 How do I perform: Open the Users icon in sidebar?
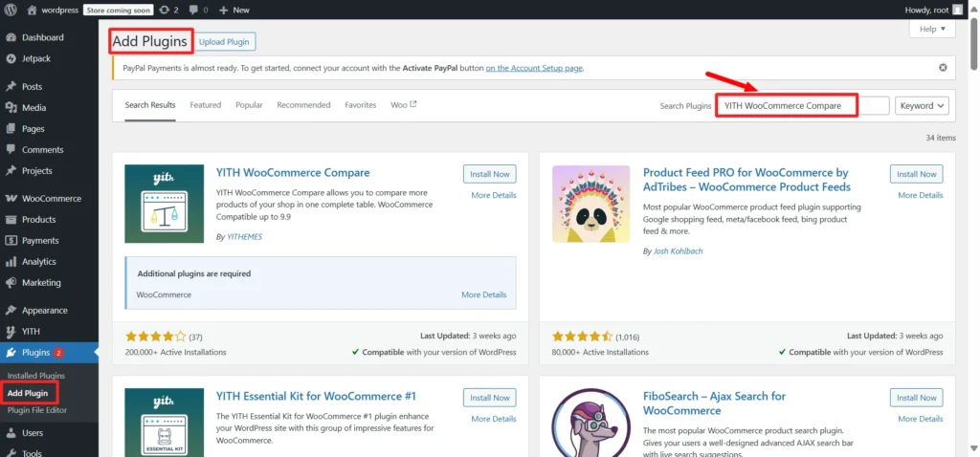click(11, 433)
